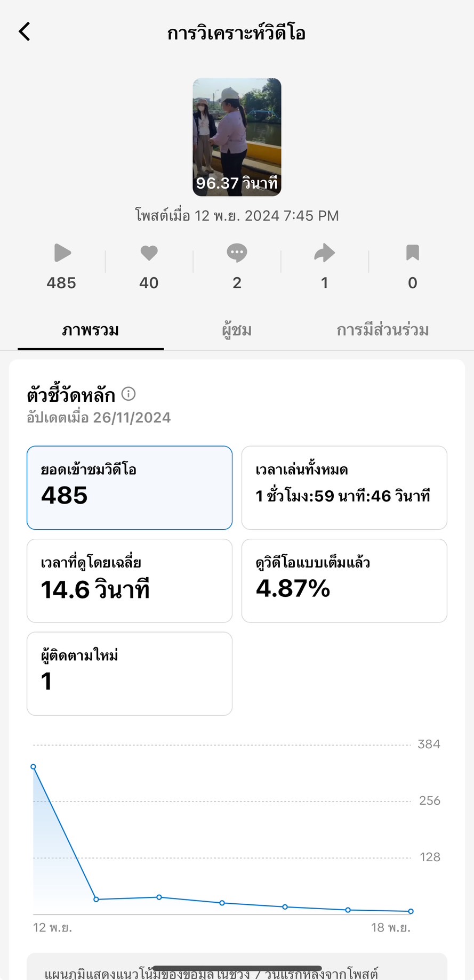Tap the play count icon
Viewport: 474px width, 980px height.
pyautogui.click(x=62, y=253)
